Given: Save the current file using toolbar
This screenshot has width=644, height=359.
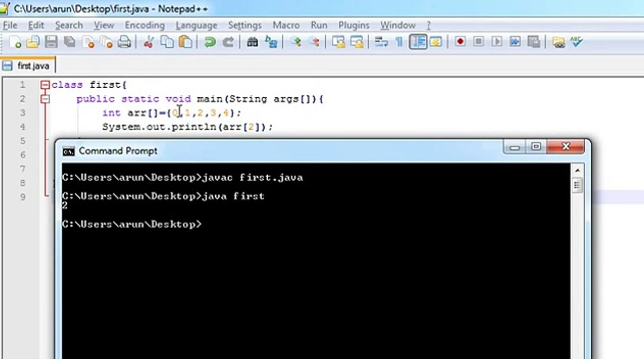Looking at the screenshot, I should (x=51, y=42).
